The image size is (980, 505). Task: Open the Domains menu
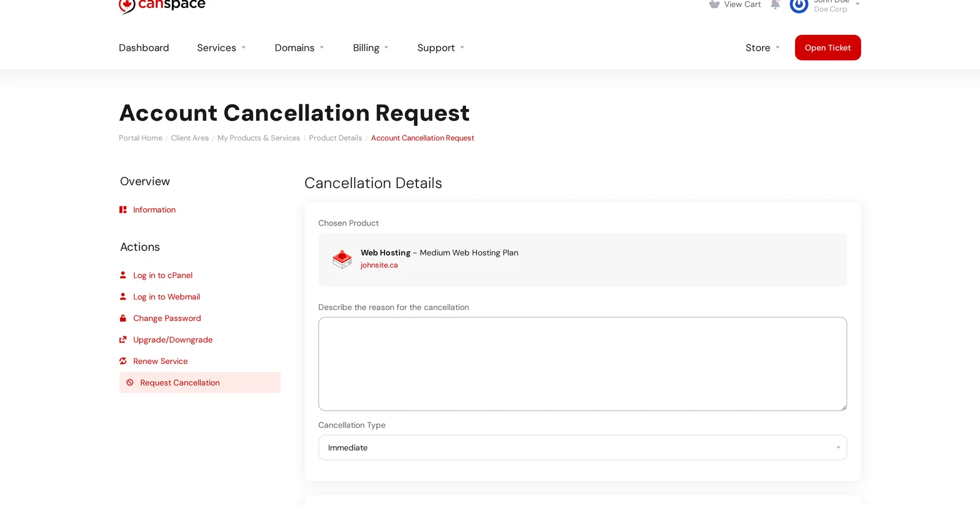pos(295,48)
